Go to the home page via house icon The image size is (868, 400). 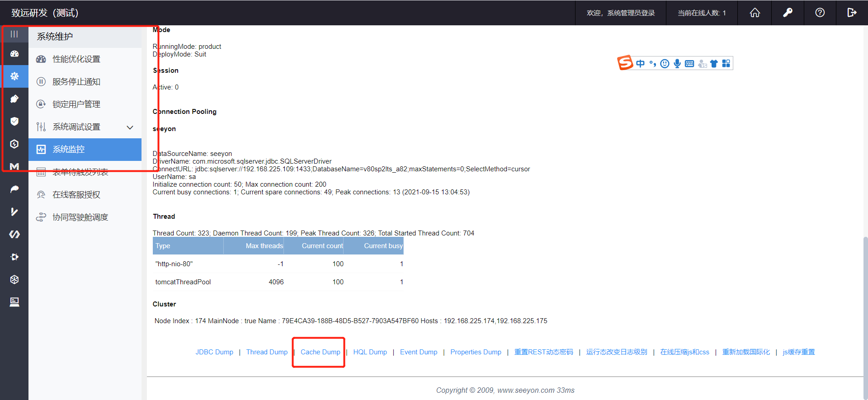[x=755, y=13]
